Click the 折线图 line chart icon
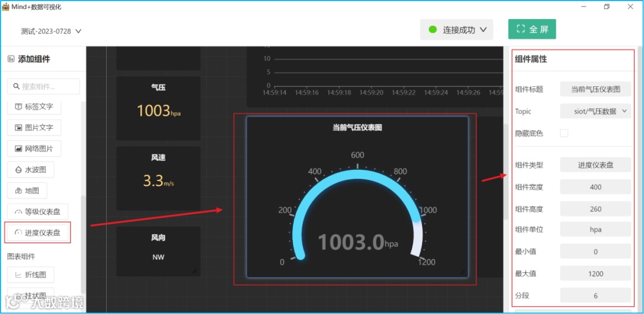The image size is (644, 314). coord(18,275)
